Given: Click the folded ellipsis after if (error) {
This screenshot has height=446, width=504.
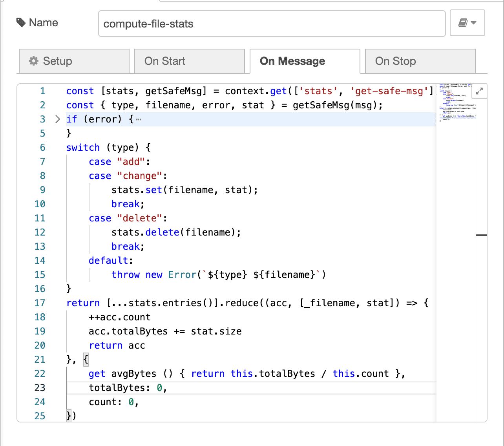Looking at the screenshot, I should pos(139,119).
